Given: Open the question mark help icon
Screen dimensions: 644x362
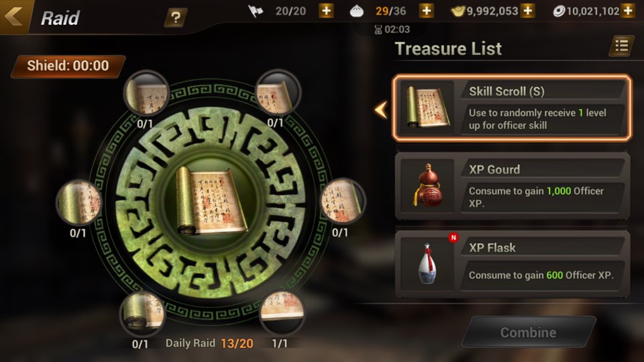Looking at the screenshot, I should pos(175,17).
